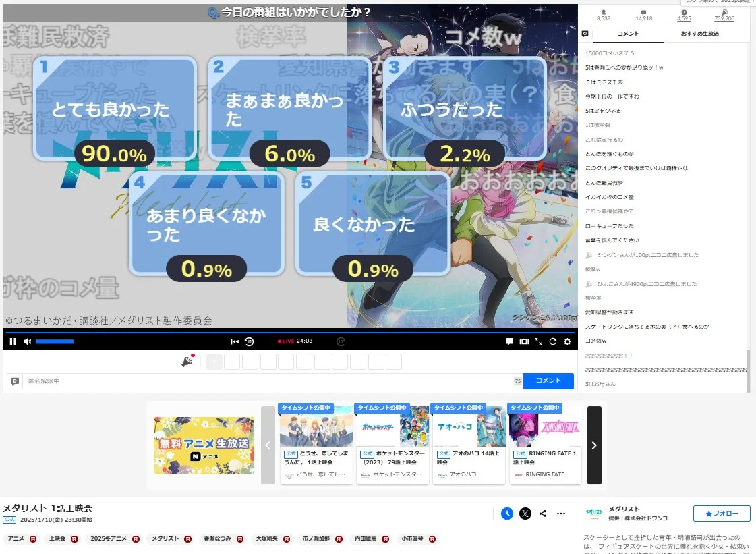
Task: Open the アオのハコ 14話上映会 card
Action: point(469,444)
